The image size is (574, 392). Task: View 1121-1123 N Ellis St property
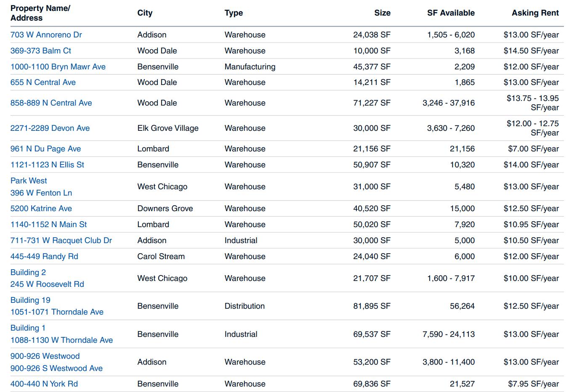click(47, 165)
